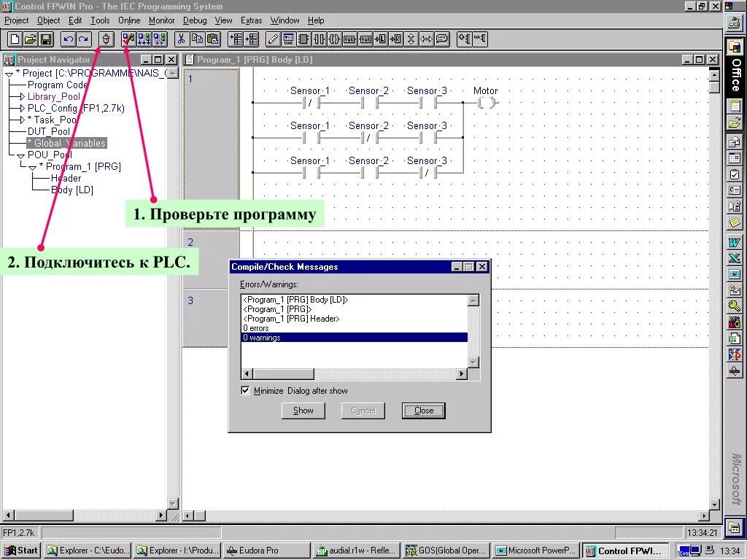Viewport: 747px width, 560px height.
Task: Open the Monitor menu
Action: coord(161,20)
